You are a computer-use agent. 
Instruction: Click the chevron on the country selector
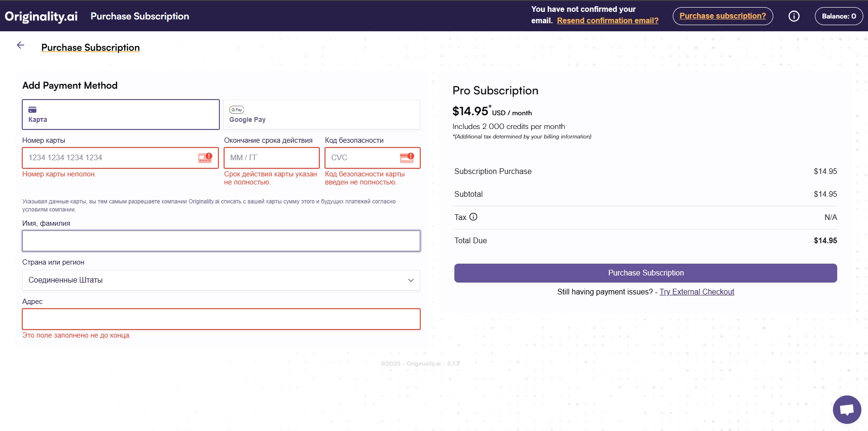410,280
